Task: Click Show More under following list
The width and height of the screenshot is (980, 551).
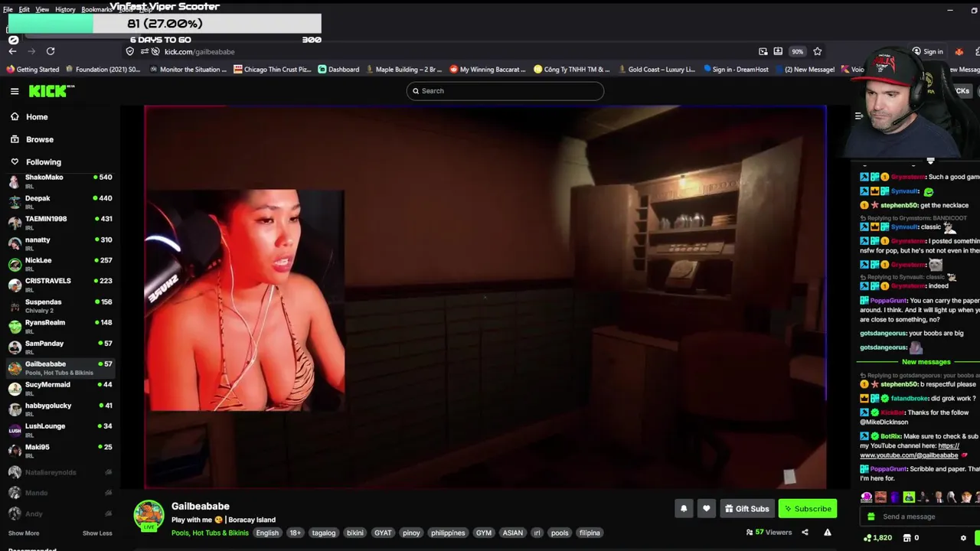Action: 24,533
